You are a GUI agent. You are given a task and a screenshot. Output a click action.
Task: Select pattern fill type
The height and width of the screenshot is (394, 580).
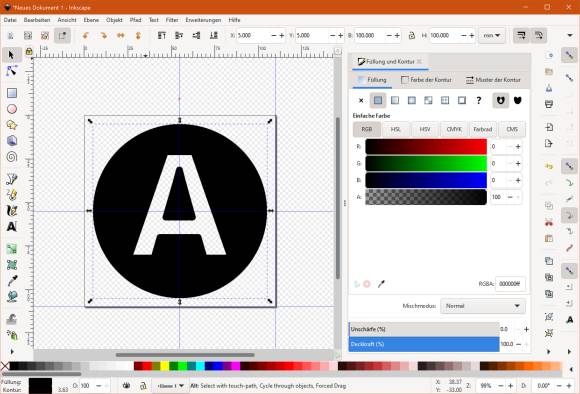(445, 100)
